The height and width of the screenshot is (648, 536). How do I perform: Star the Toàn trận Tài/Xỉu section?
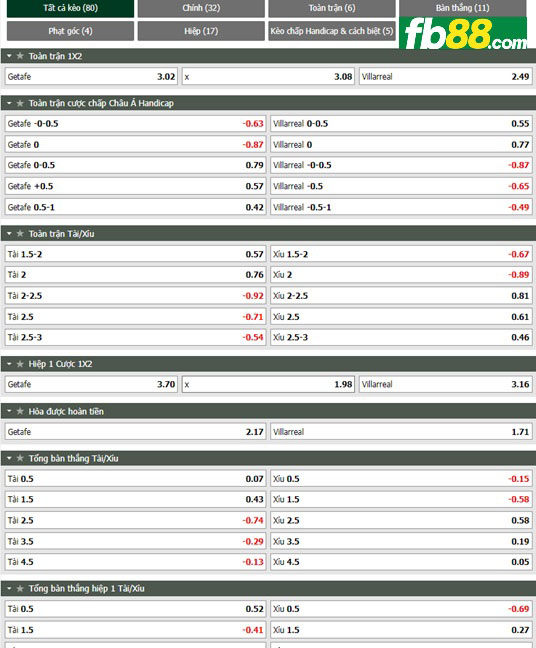coord(20,233)
